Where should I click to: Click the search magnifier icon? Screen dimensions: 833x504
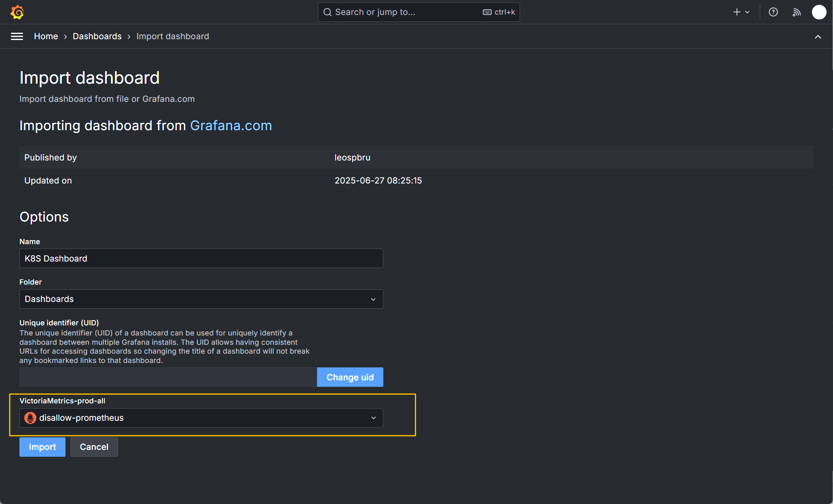[328, 12]
